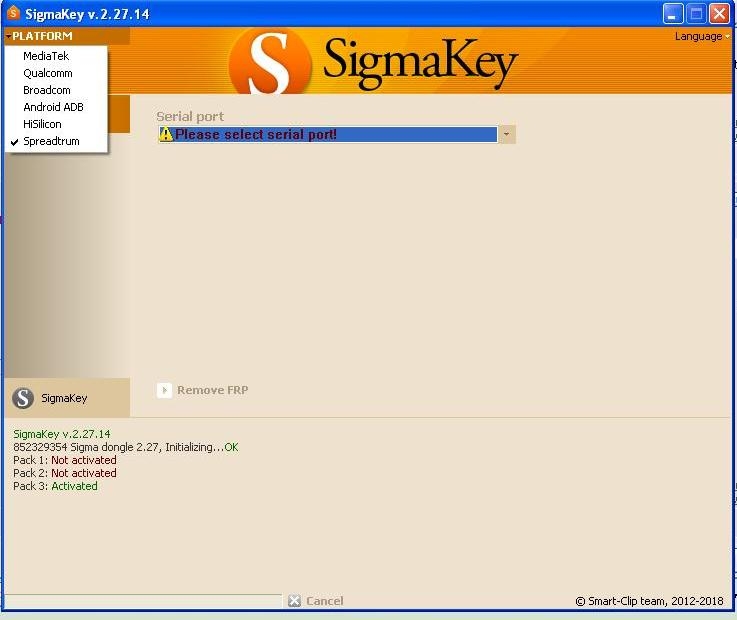Viewport: 737px width, 620px height.
Task: Close the SigmaKey window
Action: point(719,14)
